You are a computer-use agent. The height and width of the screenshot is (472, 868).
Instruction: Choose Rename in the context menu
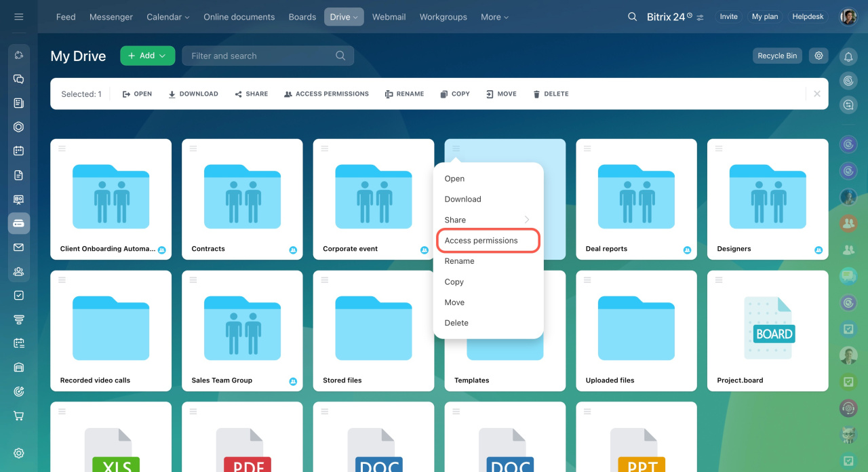tap(459, 261)
